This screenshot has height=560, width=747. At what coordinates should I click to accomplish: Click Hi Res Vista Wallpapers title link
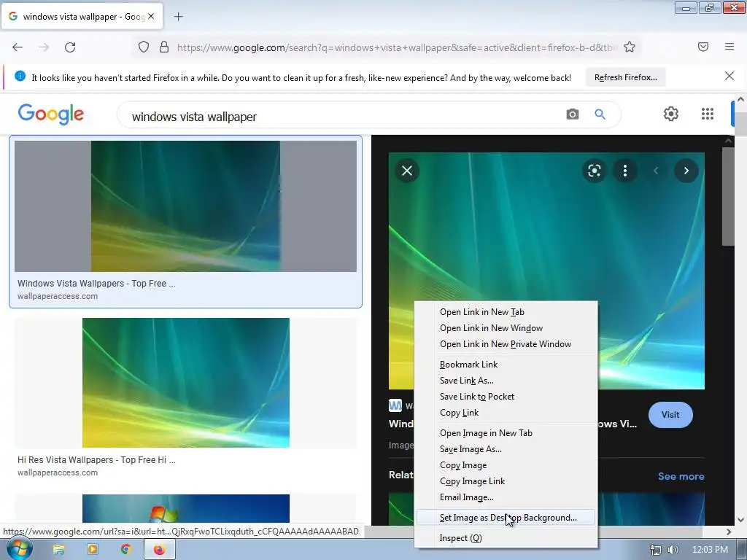point(96,460)
